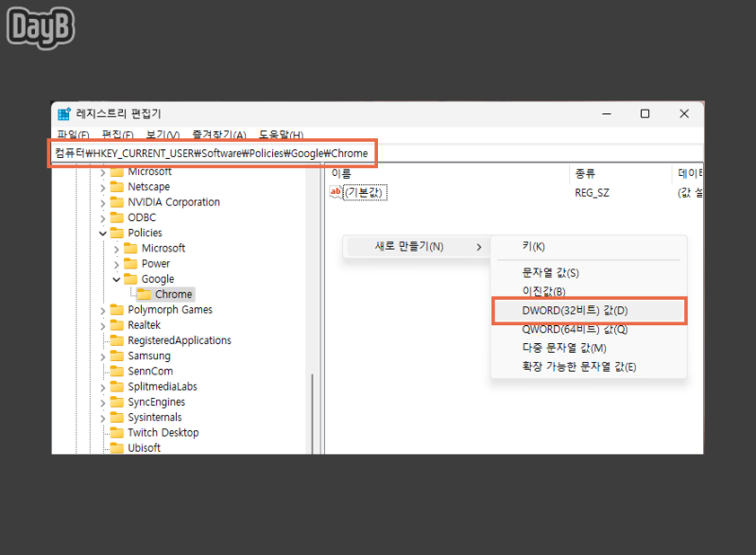This screenshot has height=555, width=756.
Task: Open the 편집(E) menu
Action: [117, 134]
